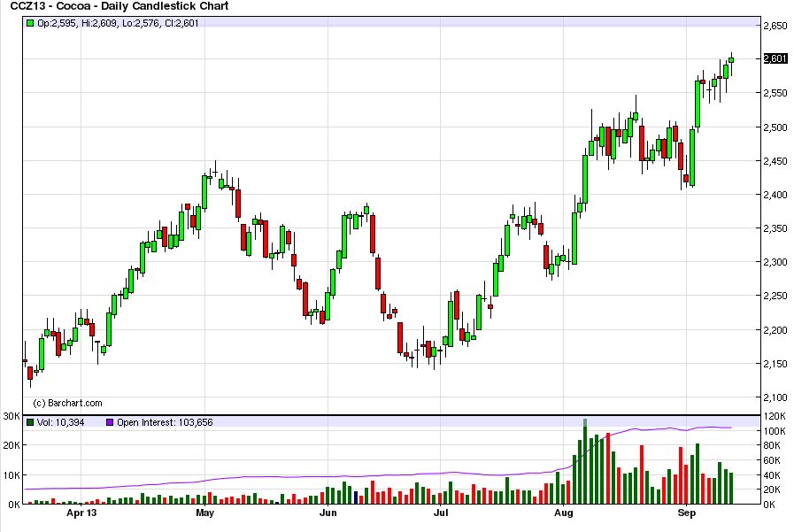Click the 'Open Interest: 103,656' label

(x=165, y=422)
